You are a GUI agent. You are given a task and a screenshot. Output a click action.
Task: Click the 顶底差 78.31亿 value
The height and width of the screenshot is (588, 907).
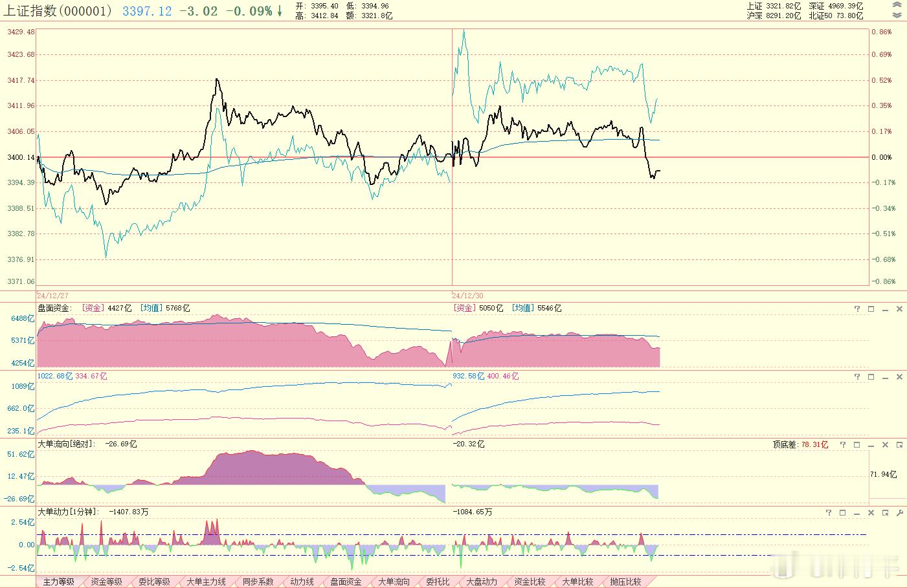click(800, 445)
